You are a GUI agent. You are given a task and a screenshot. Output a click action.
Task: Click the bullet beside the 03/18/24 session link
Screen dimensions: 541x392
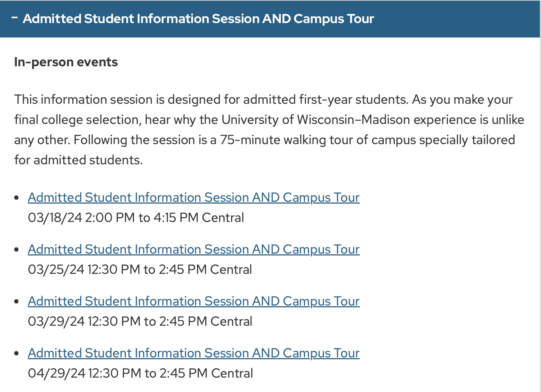tap(17, 198)
